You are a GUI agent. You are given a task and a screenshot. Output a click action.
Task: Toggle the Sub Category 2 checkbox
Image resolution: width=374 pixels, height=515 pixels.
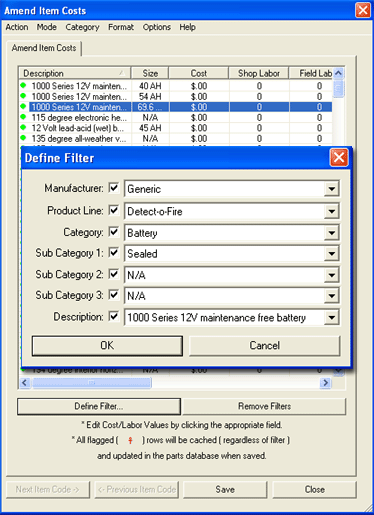(x=114, y=274)
